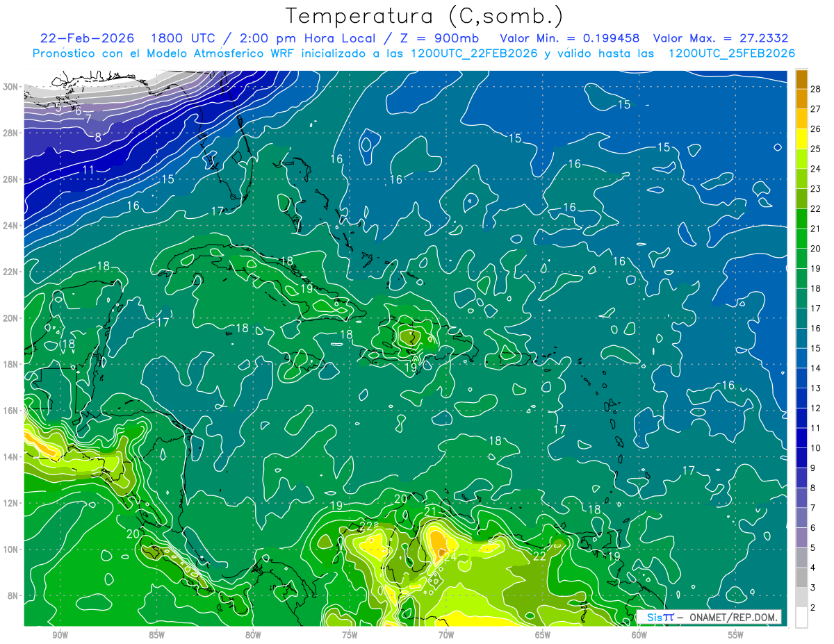
Task: Click the "16N" latitude axis label
Action: (x=12, y=411)
